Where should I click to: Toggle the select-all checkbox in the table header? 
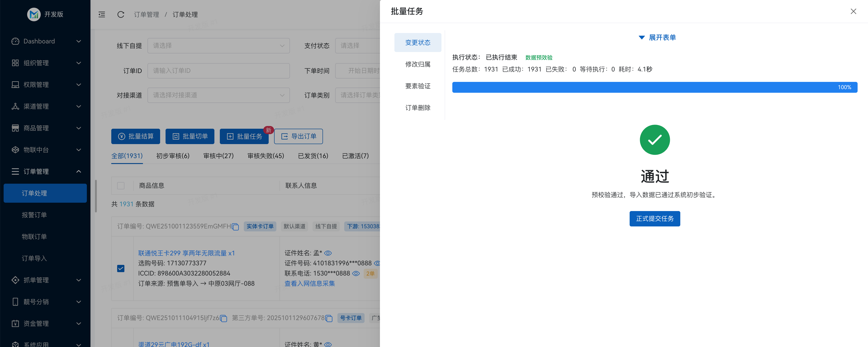pyautogui.click(x=121, y=186)
